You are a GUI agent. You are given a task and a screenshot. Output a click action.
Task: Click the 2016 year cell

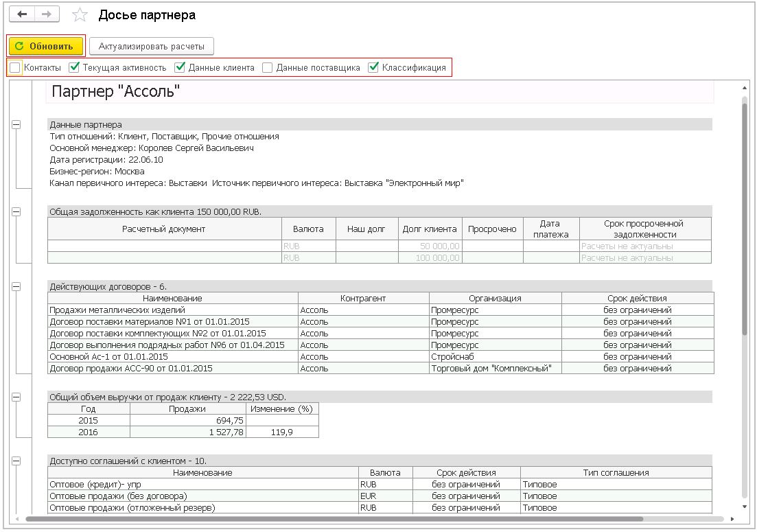[x=89, y=432]
